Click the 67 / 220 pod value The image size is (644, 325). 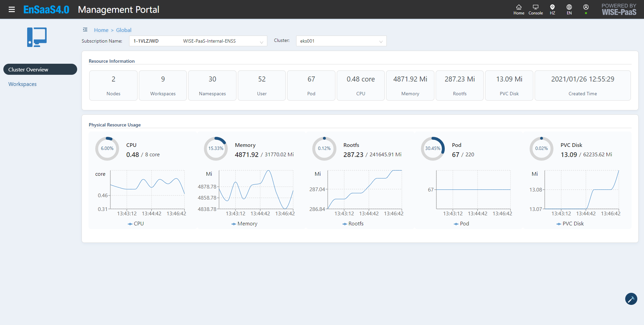click(x=463, y=155)
